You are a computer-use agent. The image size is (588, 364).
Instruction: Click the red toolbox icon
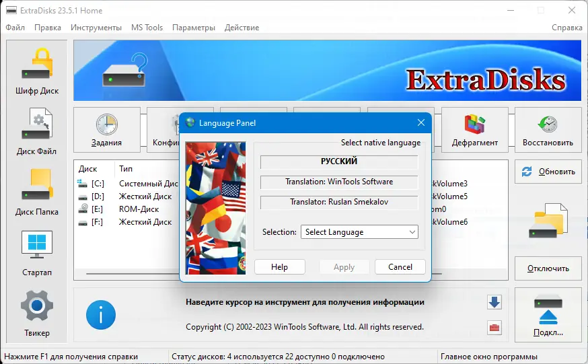click(494, 328)
